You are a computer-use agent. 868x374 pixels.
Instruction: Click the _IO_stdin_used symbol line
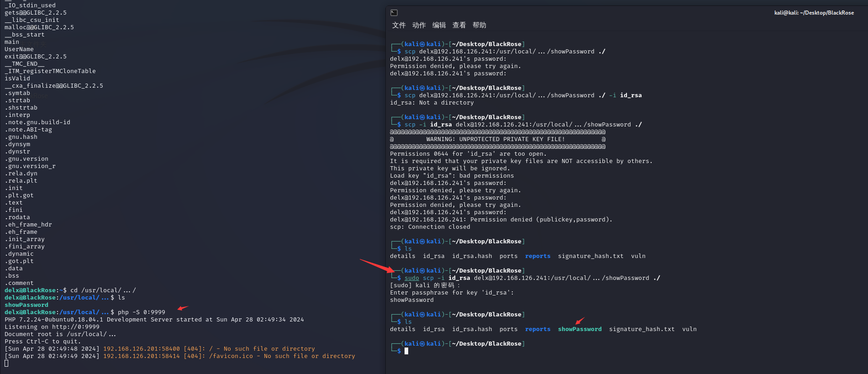click(x=30, y=5)
